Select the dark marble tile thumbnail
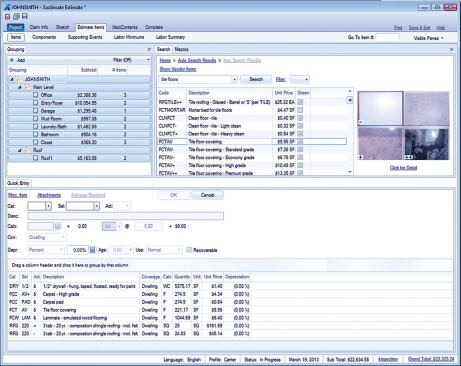The image size is (461, 366). tap(427, 144)
